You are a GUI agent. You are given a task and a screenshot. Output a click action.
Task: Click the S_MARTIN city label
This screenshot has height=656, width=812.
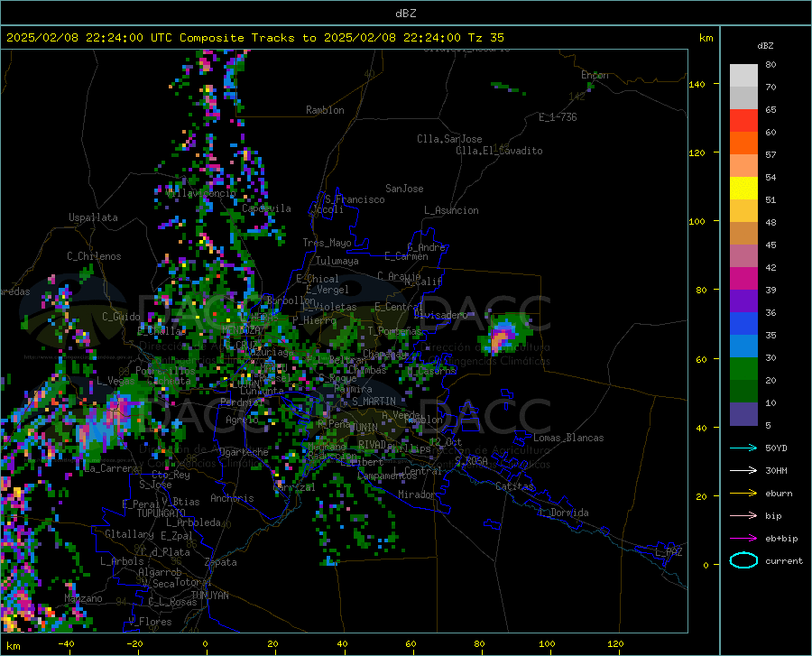tap(374, 402)
